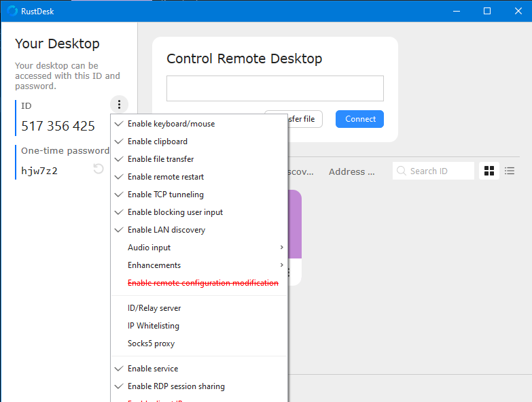Minimize the RustDesk window
This screenshot has width=532, height=402.
pos(457,11)
